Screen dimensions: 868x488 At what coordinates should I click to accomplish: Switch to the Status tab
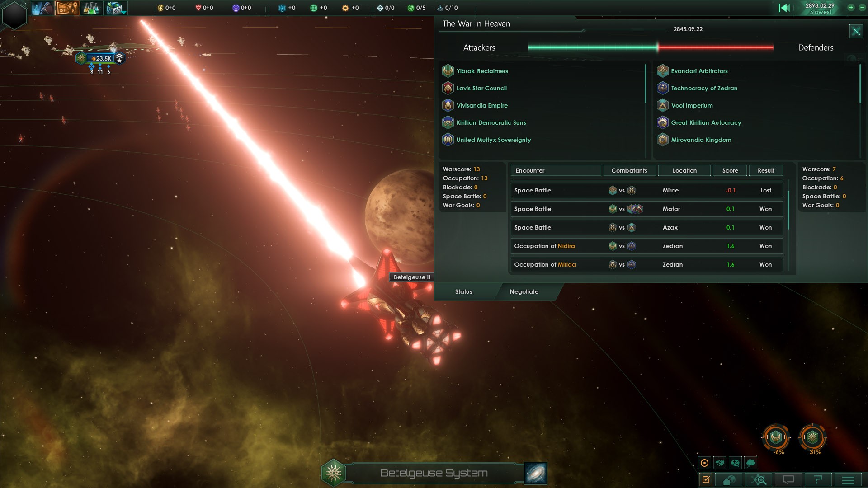point(463,291)
